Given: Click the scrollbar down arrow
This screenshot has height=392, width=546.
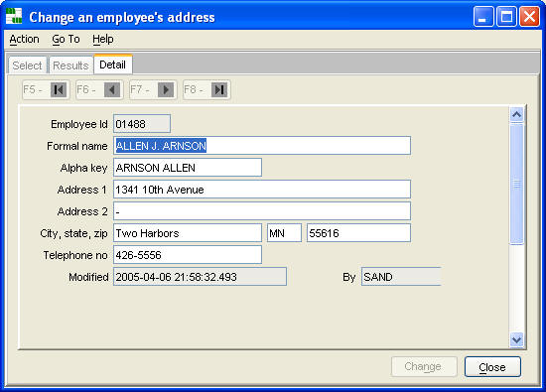Looking at the screenshot, I should click(x=517, y=339).
